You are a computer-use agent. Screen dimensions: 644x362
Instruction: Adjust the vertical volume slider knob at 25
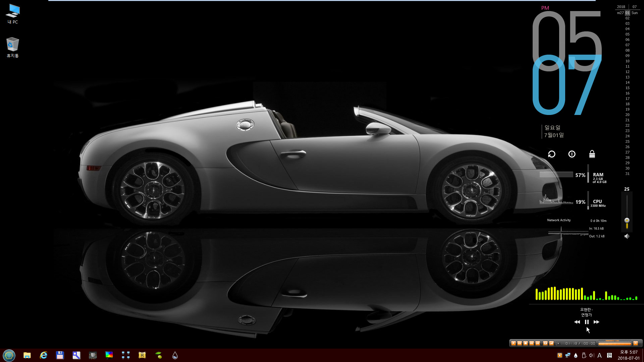[x=627, y=221]
